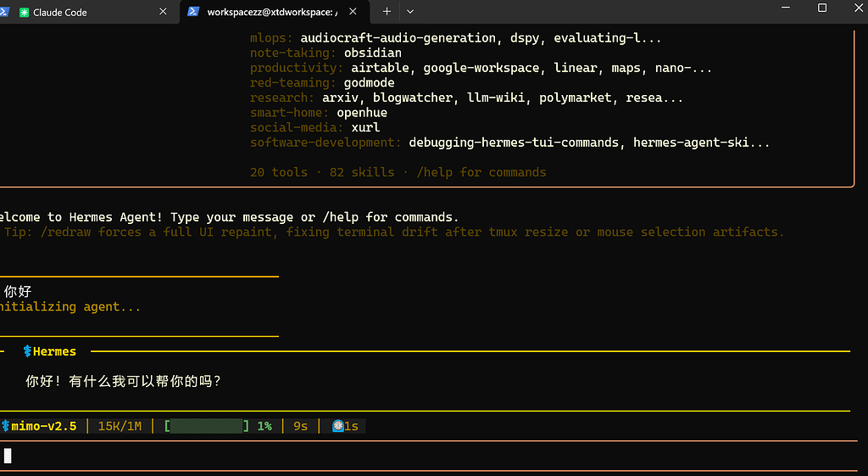Click the 9s elapsed time value

(301, 426)
